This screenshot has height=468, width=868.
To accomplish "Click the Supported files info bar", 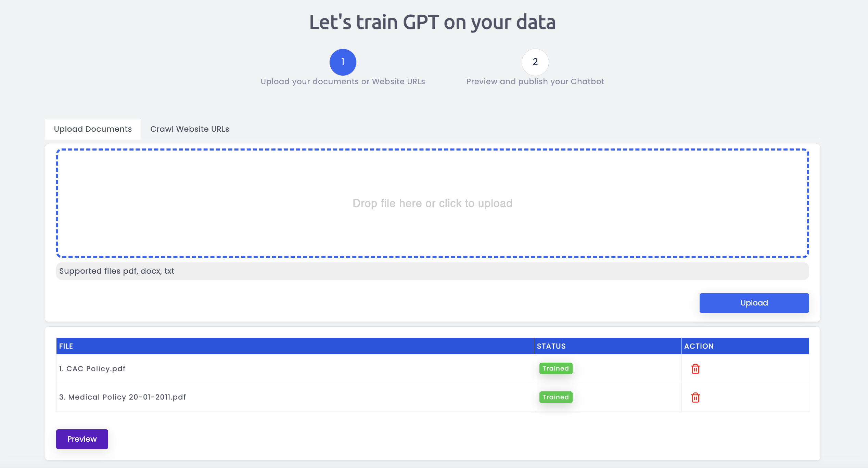I will pos(432,271).
